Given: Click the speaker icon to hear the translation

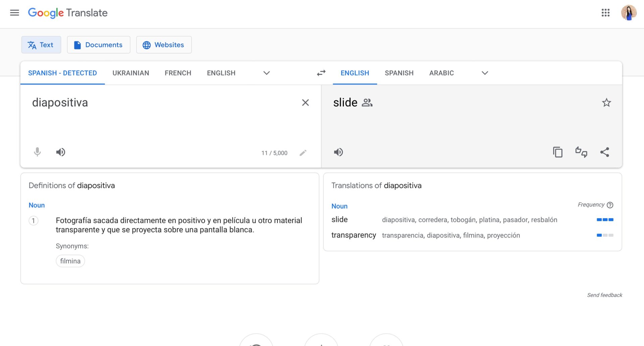Looking at the screenshot, I should [x=338, y=152].
